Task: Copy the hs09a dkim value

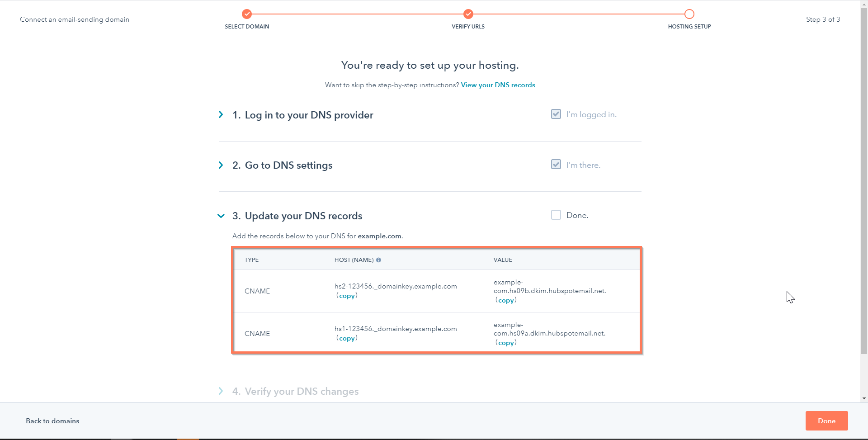Action: coord(506,343)
